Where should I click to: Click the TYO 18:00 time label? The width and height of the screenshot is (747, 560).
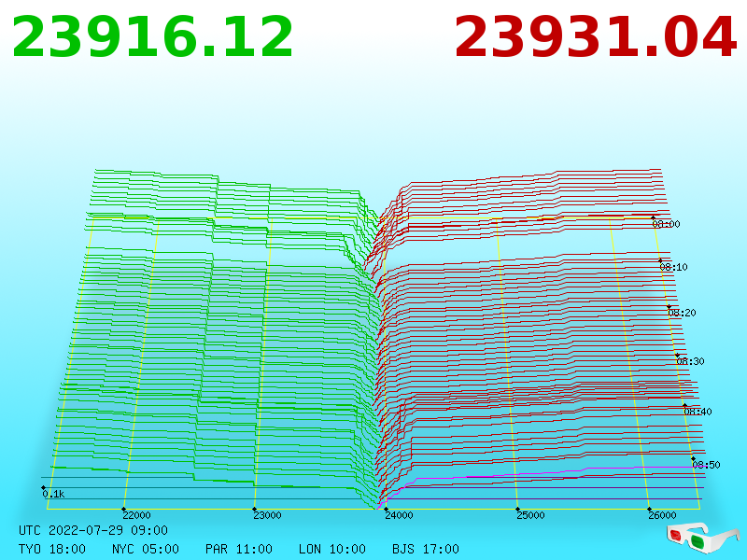[x=52, y=549]
